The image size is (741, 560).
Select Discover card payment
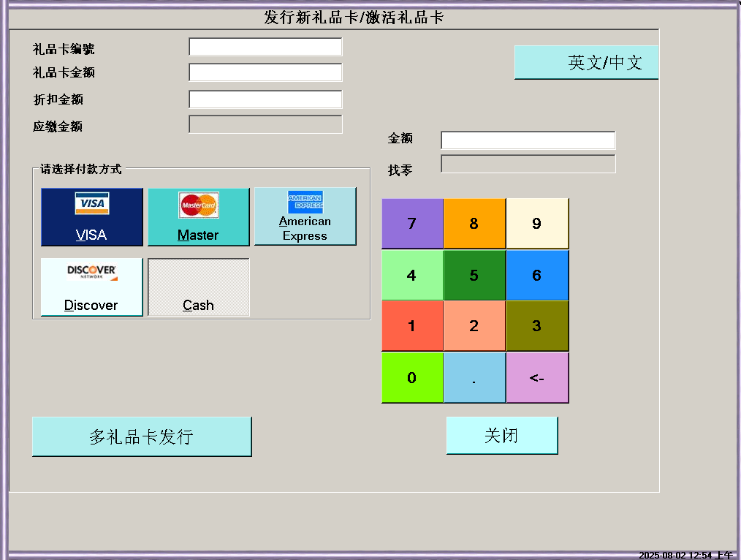[x=91, y=287]
